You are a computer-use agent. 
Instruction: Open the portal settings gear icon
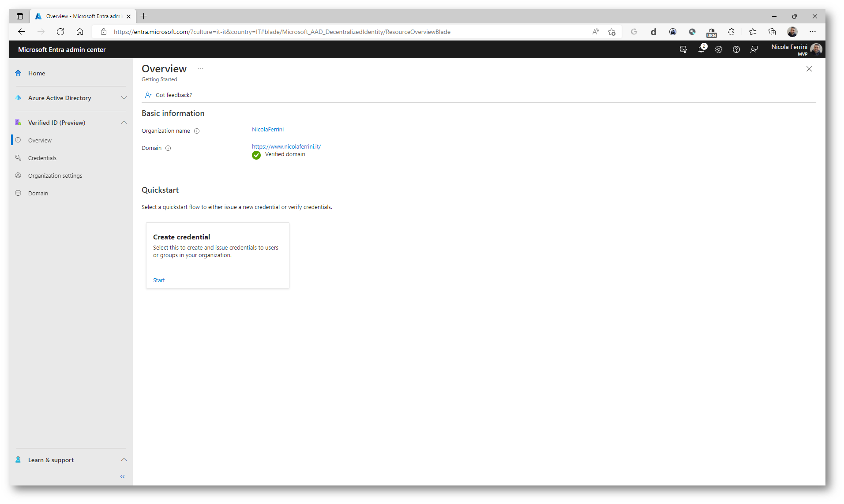click(x=719, y=49)
